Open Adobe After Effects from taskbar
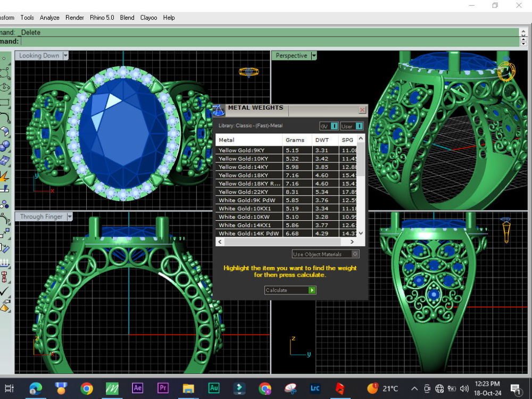The height and width of the screenshot is (399, 532). [x=137, y=388]
